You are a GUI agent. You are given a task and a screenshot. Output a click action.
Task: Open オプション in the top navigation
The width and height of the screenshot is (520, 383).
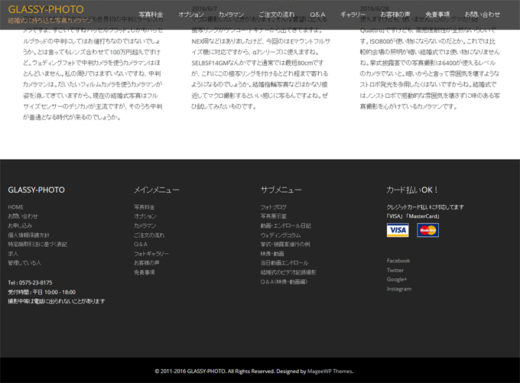pyautogui.click(x=191, y=14)
